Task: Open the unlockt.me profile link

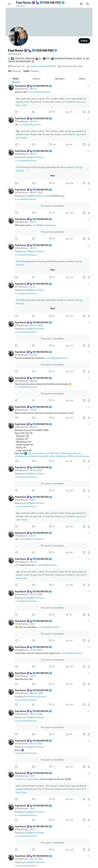Action: (x=43, y=66)
